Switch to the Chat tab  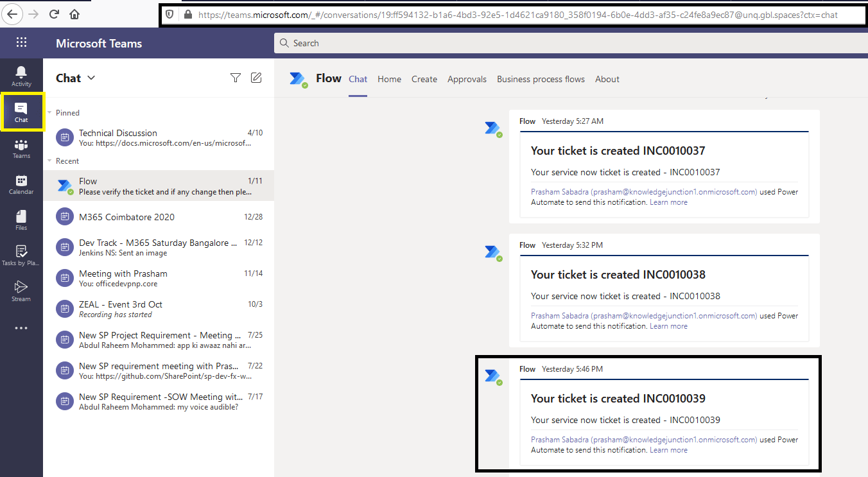(358, 79)
